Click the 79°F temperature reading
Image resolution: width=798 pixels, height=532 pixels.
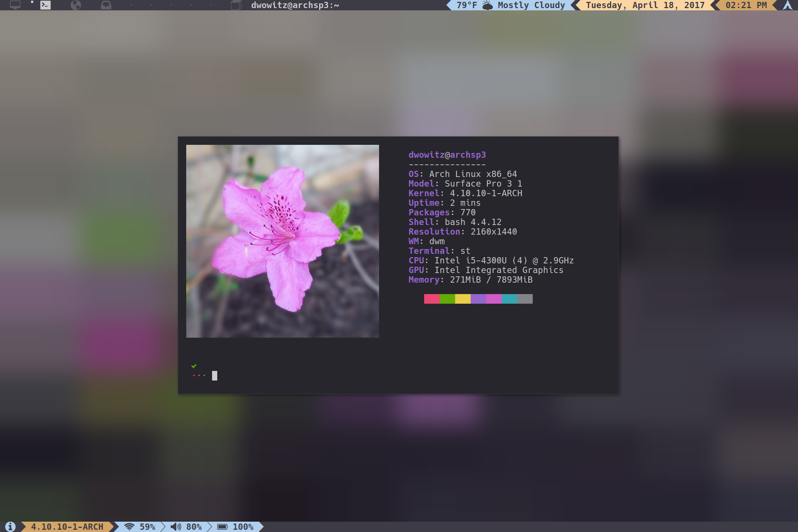pos(467,5)
